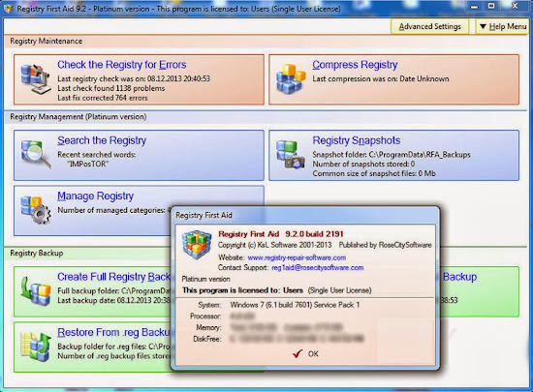Click the partially hidden Backup link on the right
The width and height of the screenshot is (533, 392).
(x=459, y=277)
